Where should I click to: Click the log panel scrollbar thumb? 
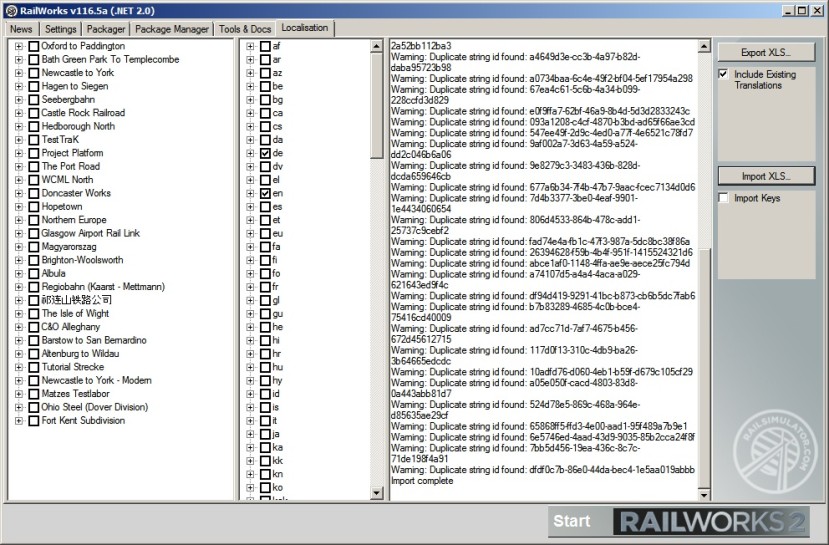(704, 368)
